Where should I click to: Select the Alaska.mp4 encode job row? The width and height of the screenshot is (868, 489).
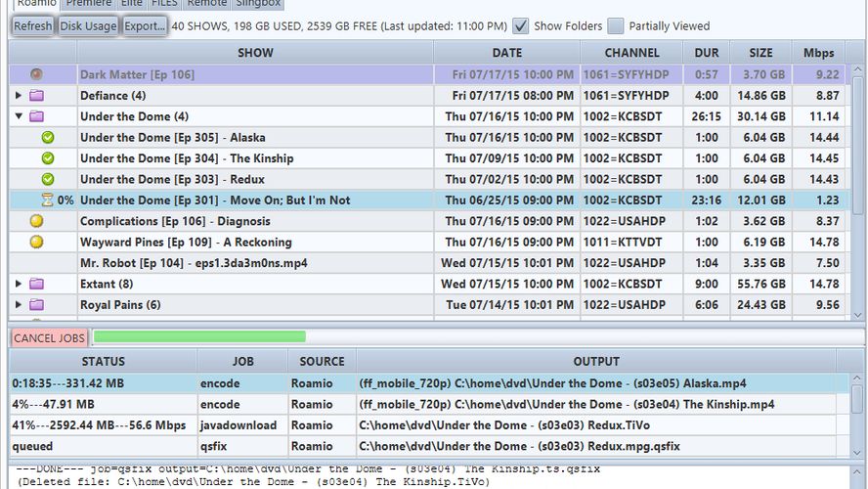[x=428, y=383]
